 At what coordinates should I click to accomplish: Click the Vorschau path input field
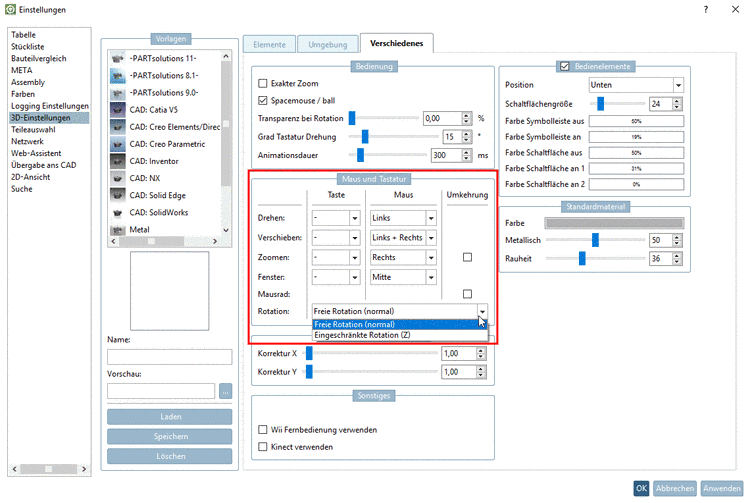[161, 391]
